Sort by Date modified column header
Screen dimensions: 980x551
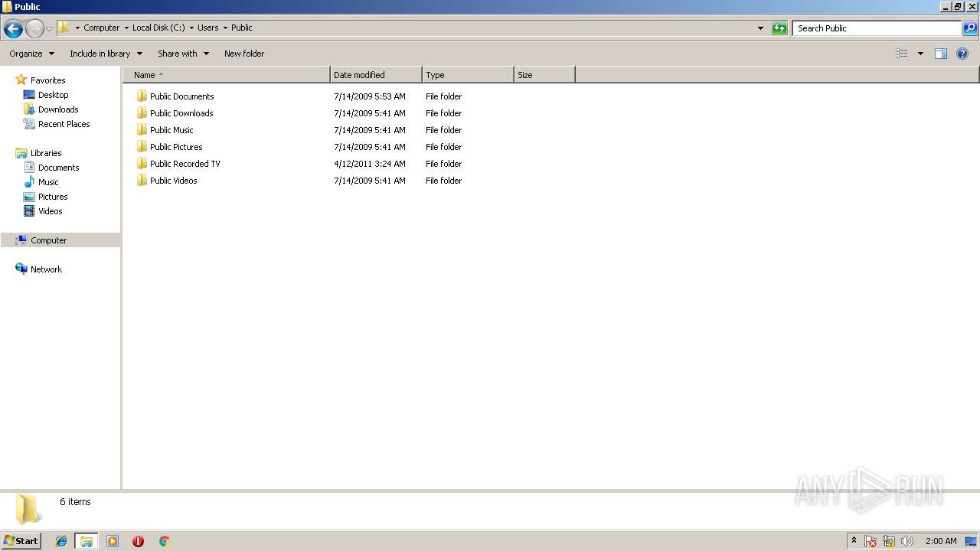click(376, 75)
